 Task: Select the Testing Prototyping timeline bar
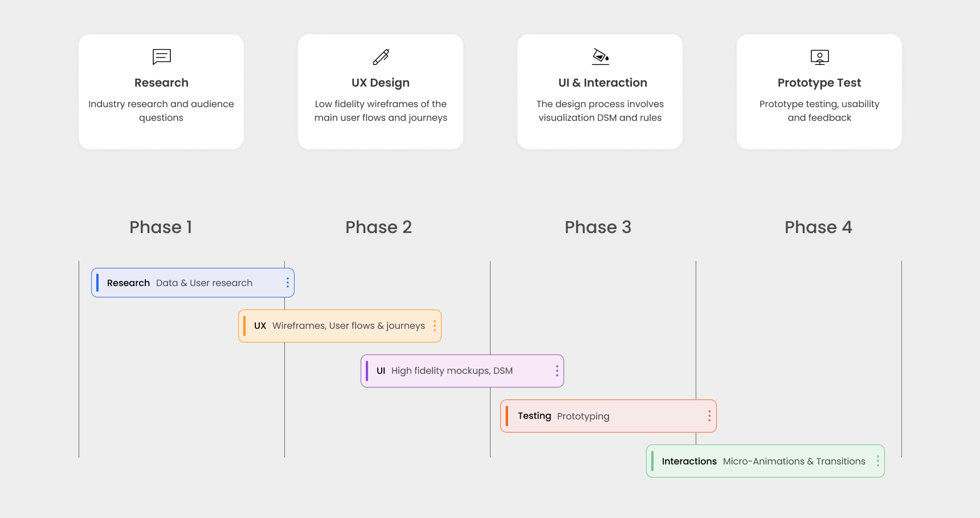coord(609,416)
